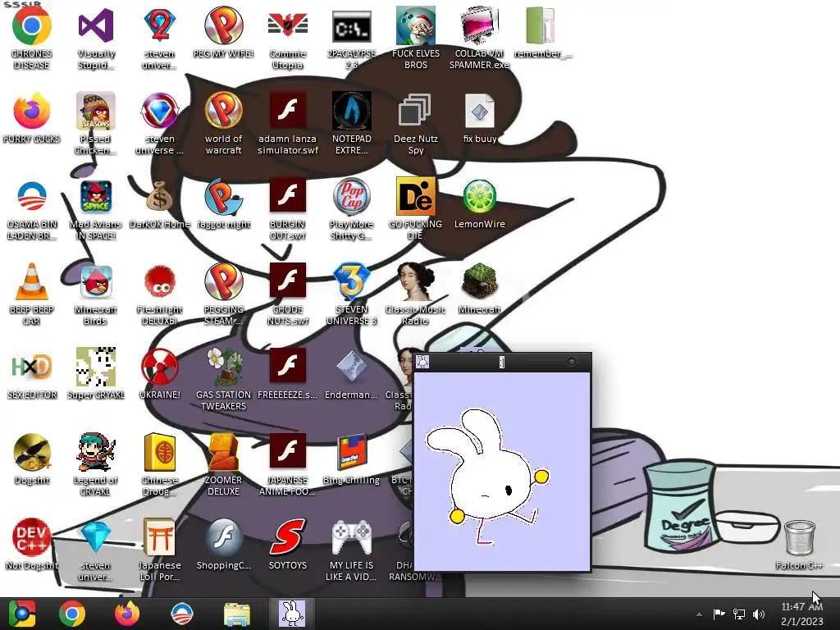Click the round button on bunny window titlebar
The height and width of the screenshot is (630, 840).
tap(571, 362)
